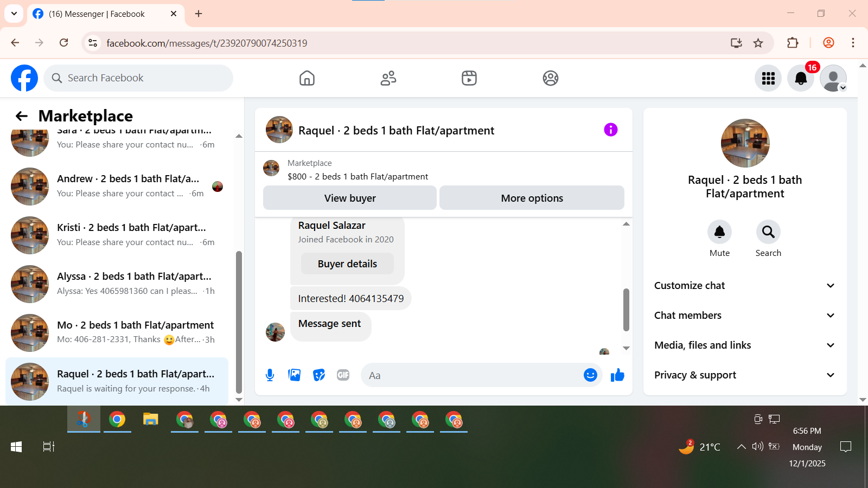Viewport: 868px width, 488px height.
Task: Open the account profile avatar menu
Action: pyautogui.click(x=833, y=78)
